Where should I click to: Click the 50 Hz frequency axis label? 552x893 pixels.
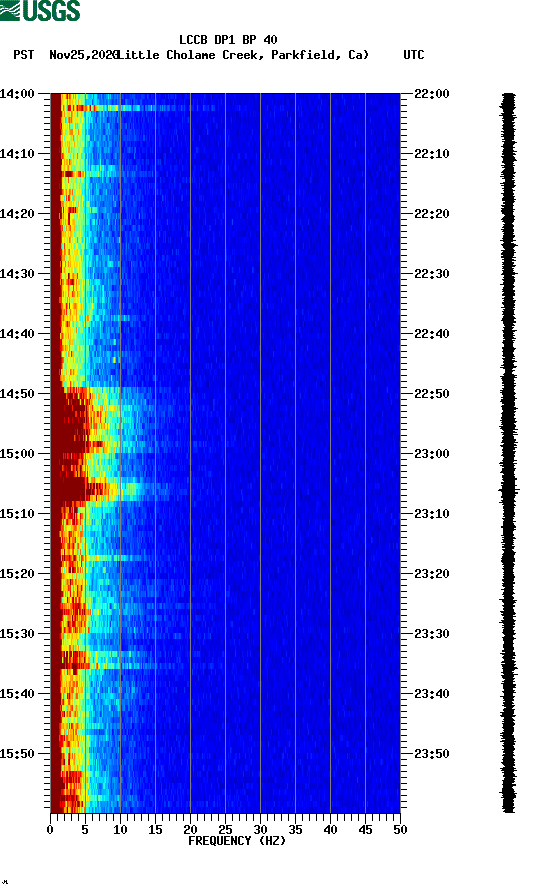(x=400, y=830)
